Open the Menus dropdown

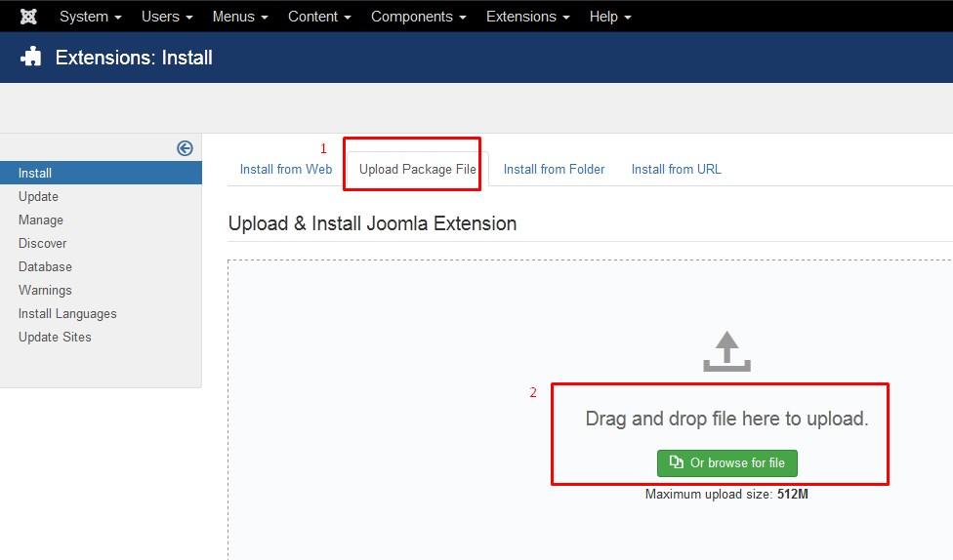239,17
